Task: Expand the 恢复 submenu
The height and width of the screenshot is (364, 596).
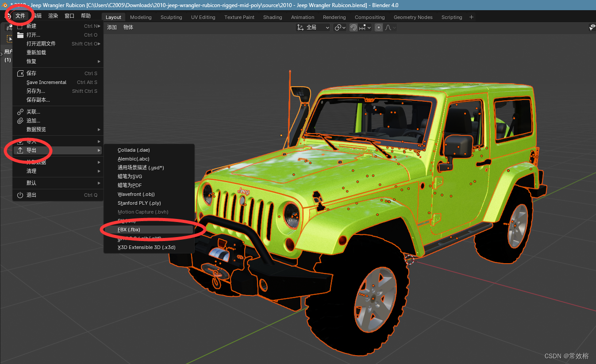Action: [58, 61]
